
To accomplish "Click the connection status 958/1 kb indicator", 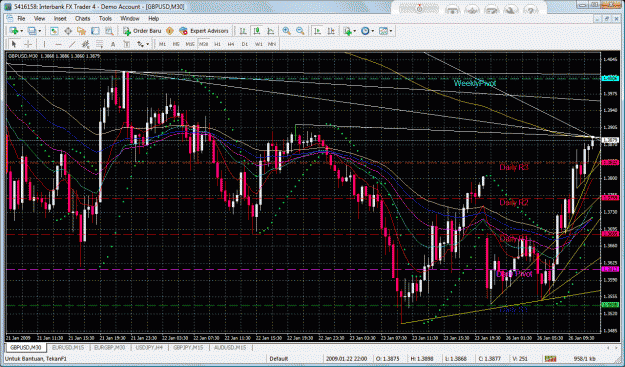I will [x=584, y=359].
